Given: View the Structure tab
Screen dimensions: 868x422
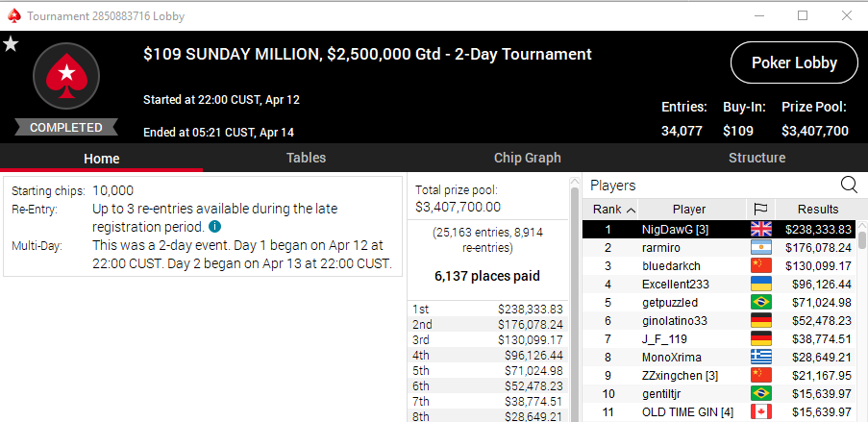Looking at the screenshot, I should 756,158.
